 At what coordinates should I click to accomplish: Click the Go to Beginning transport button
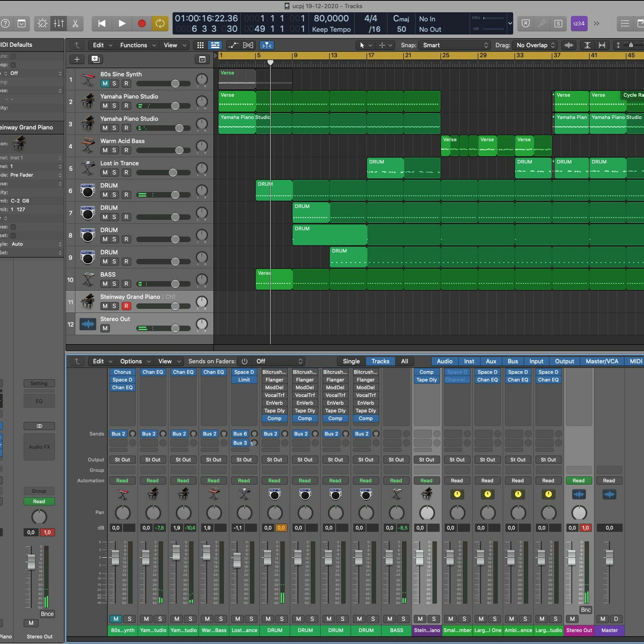pyautogui.click(x=102, y=23)
